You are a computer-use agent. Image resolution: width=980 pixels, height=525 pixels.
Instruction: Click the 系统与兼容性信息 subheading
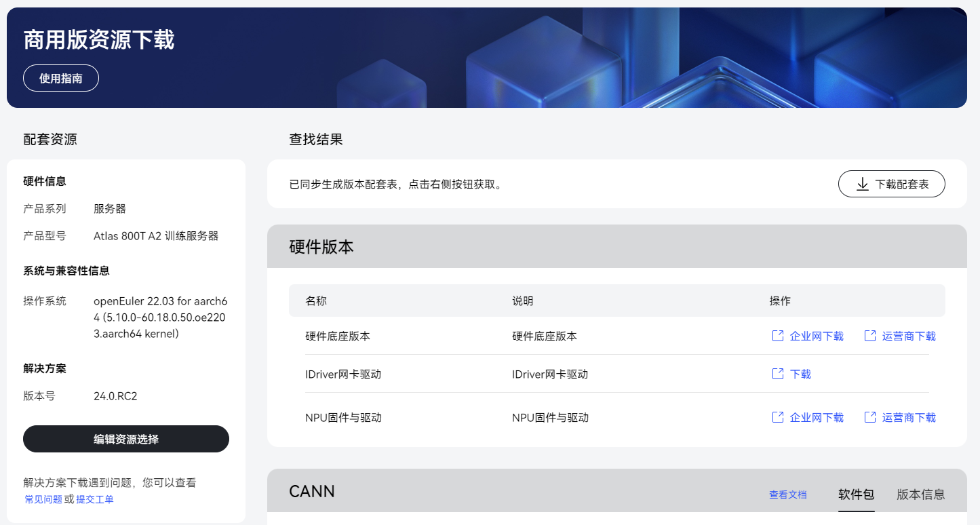point(66,271)
